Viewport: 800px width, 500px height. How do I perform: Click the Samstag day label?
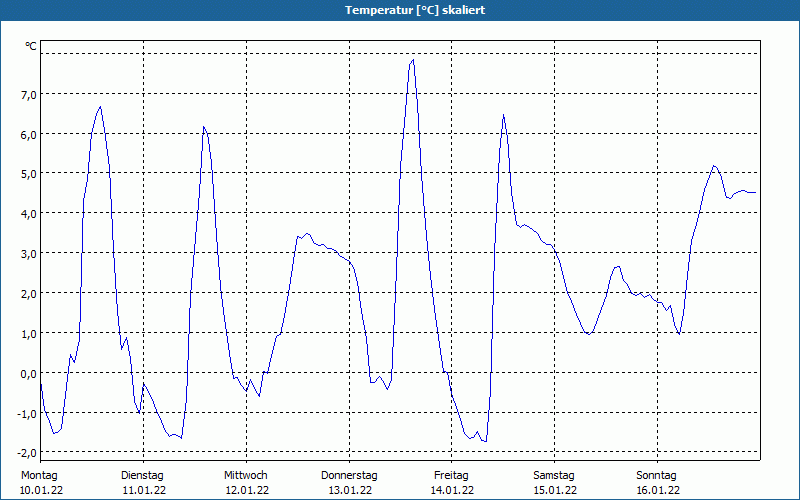[554, 475]
